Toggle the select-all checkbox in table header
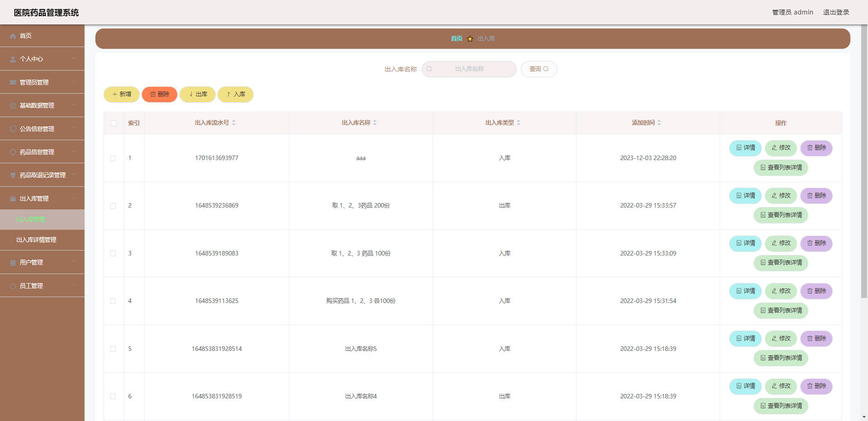868x421 pixels. click(x=113, y=123)
